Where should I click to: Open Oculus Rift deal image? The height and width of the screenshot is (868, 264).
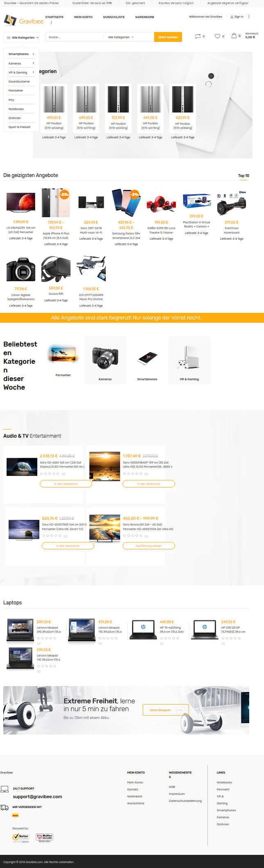pos(56,269)
